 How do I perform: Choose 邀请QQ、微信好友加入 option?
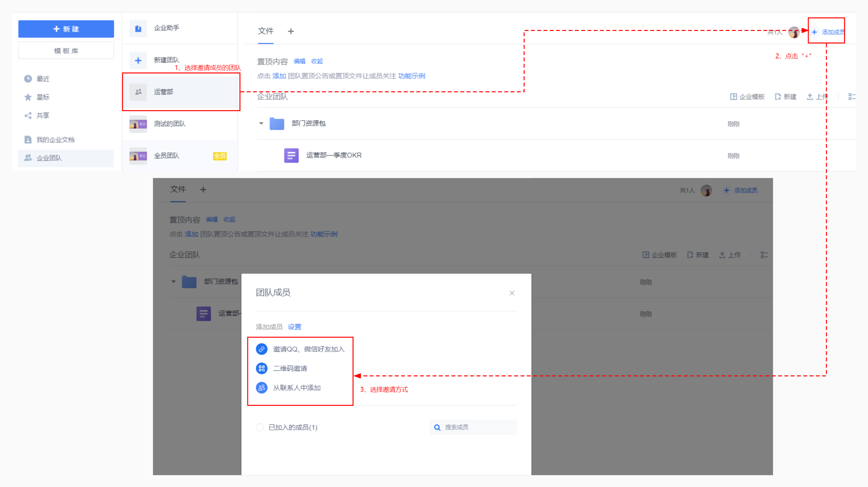coord(300,349)
